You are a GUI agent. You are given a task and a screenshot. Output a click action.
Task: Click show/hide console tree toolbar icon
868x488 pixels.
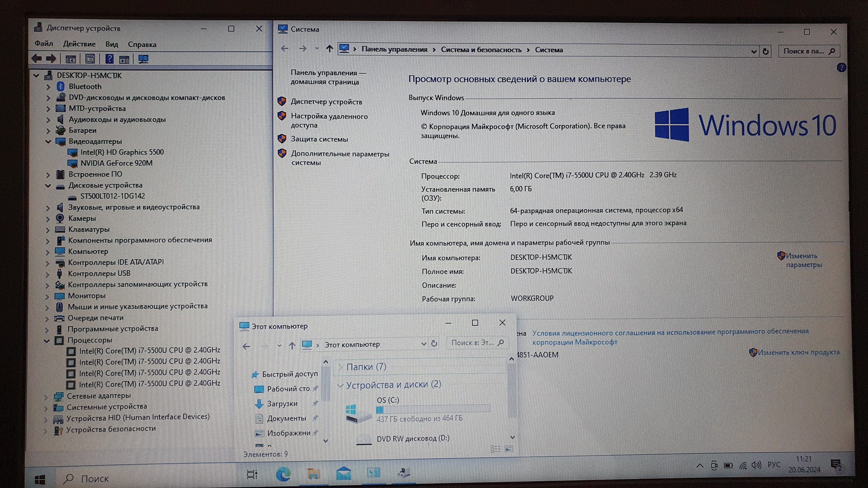pyautogui.click(x=71, y=59)
